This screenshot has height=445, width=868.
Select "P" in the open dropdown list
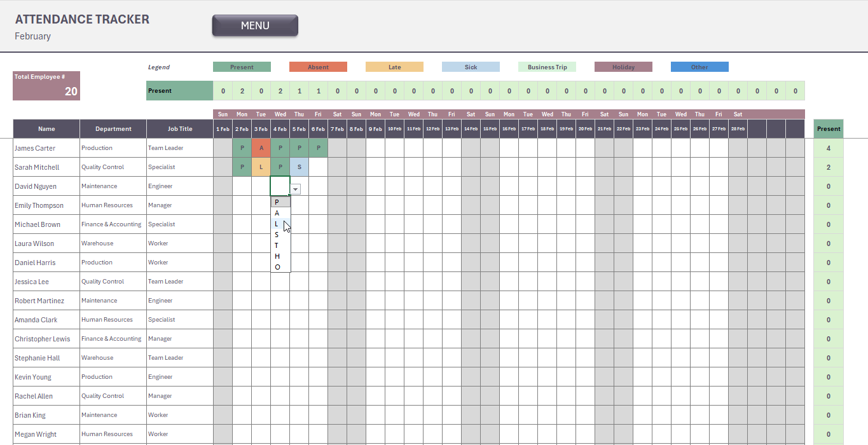[x=280, y=202]
